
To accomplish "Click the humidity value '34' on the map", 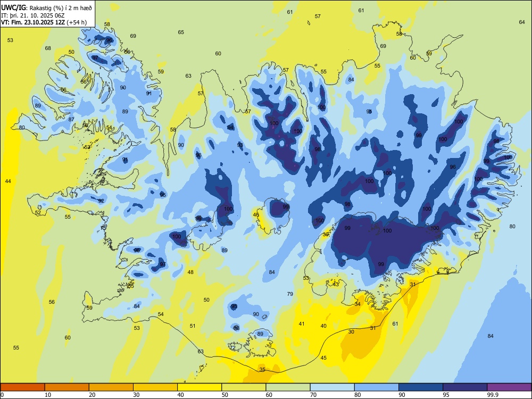I will 358,304.
